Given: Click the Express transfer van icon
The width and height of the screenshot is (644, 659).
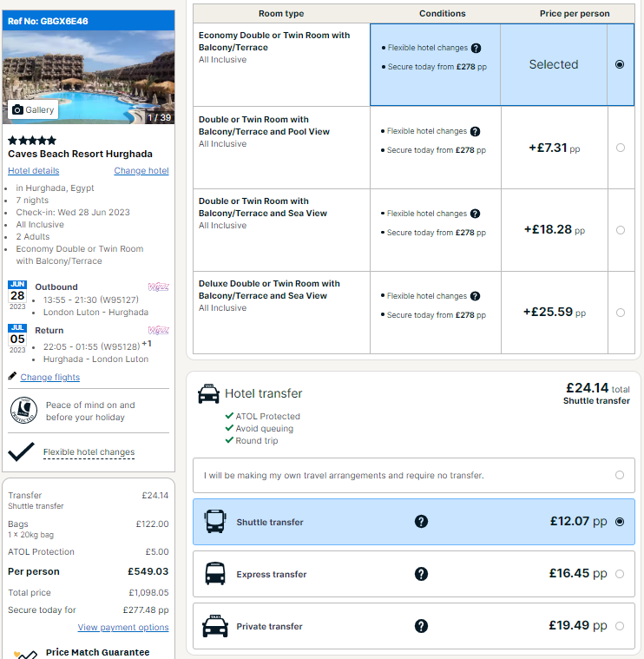Looking at the screenshot, I should (x=215, y=574).
